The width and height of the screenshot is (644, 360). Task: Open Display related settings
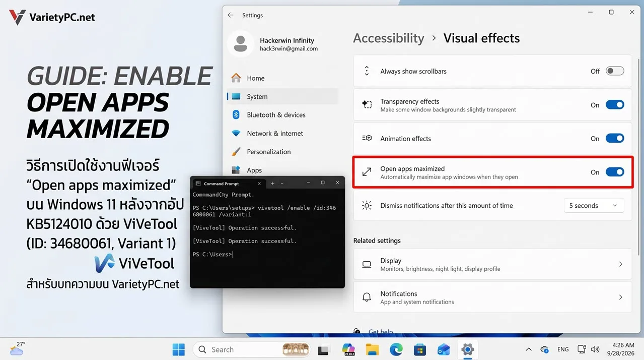(x=492, y=264)
